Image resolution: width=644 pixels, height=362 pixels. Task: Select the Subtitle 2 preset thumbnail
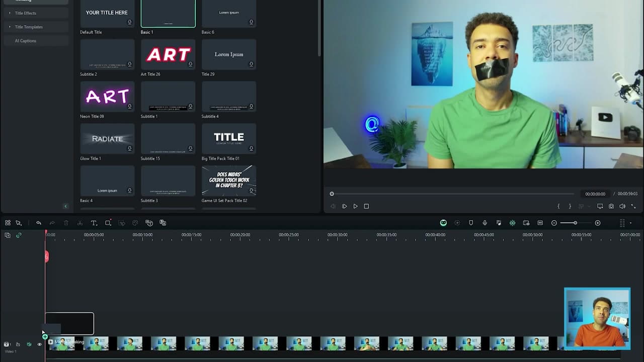click(x=107, y=54)
